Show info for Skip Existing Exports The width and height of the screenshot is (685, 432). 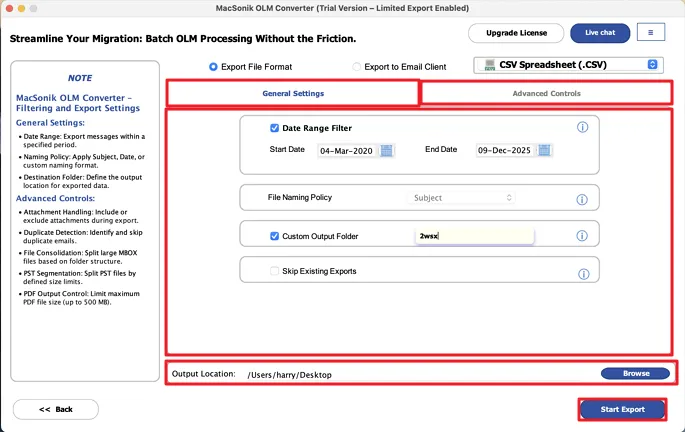(x=583, y=274)
